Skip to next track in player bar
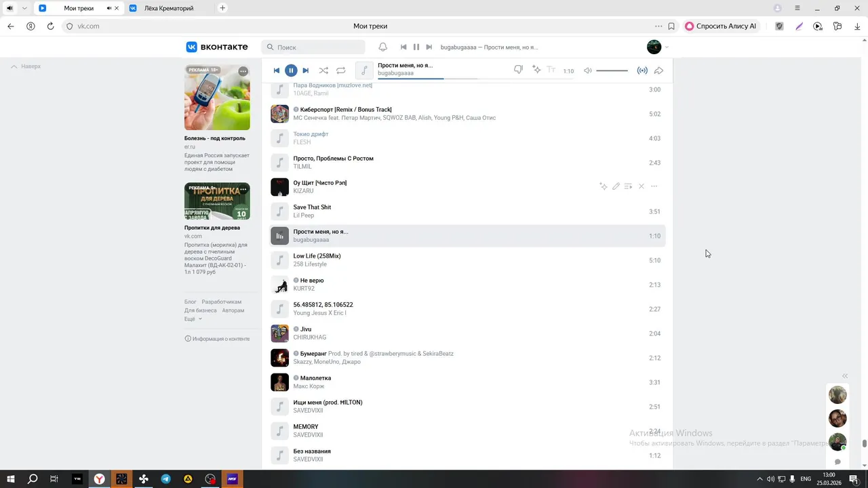This screenshot has width=868, height=488. 305,70
